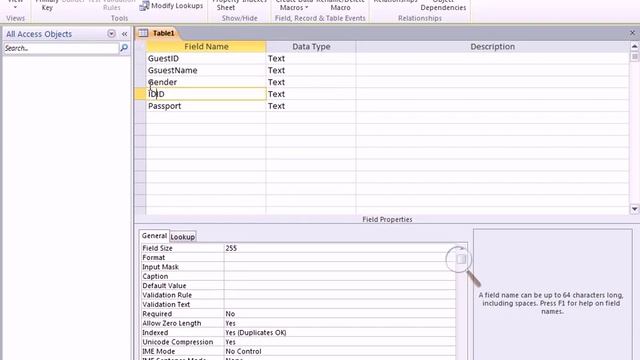Click the Field Size property label
Image resolution: width=640 pixels, height=360 pixels.
(157, 248)
